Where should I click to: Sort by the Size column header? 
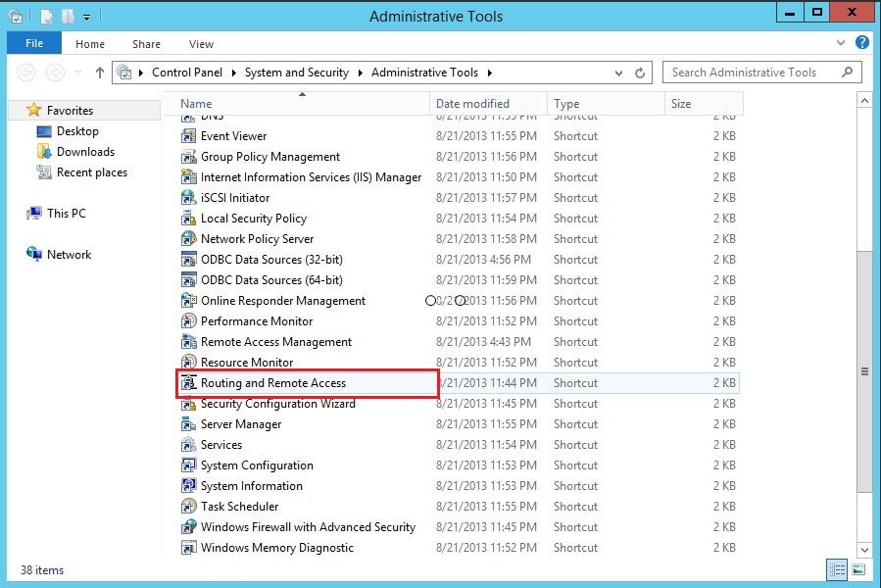pos(704,104)
